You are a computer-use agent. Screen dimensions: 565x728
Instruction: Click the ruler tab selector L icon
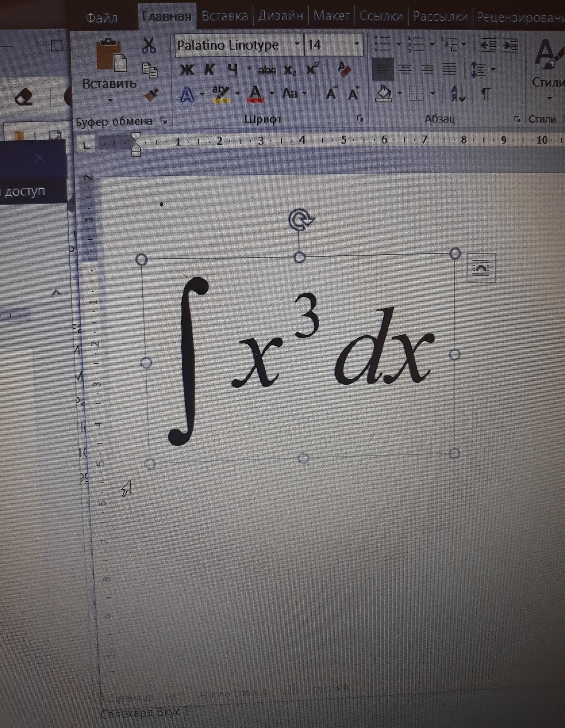(87, 145)
